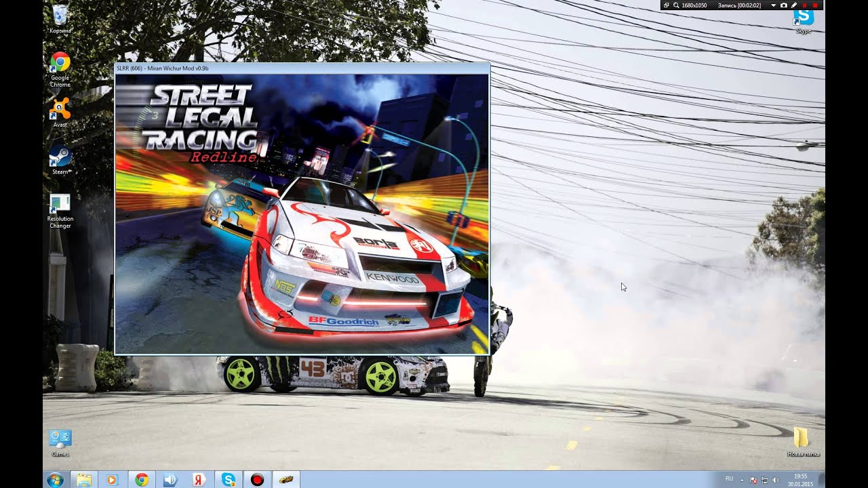This screenshot has width=868, height=488.
Task: Open the speaker app in taskbar
Action: coord(170,480)
